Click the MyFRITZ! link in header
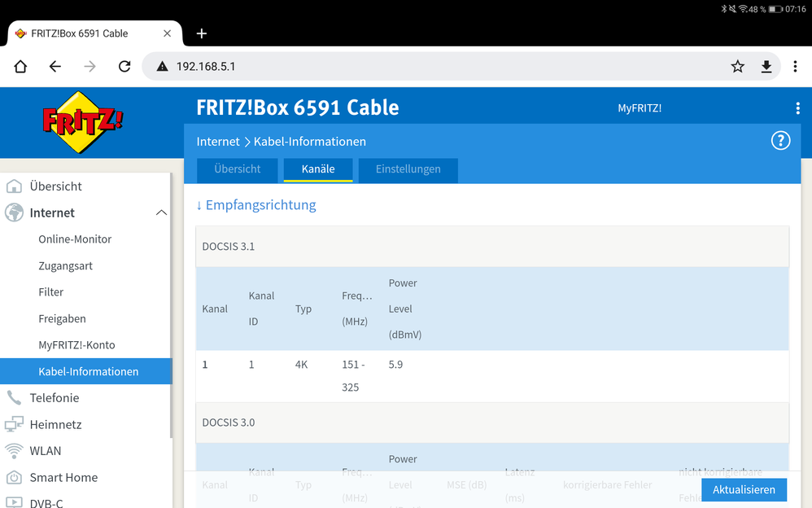The height and width of the screenshot is (508, 812). 640,108
